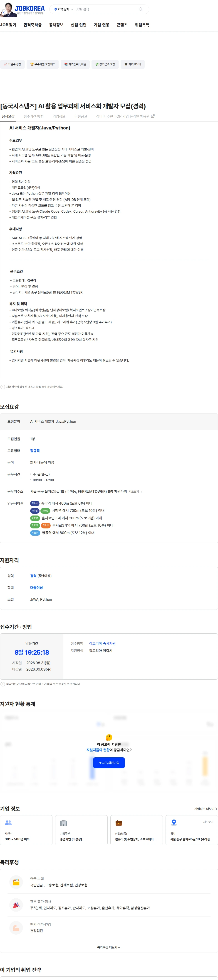Click the JOB 검색 input field
218x980 pixels.
(105, 9)
